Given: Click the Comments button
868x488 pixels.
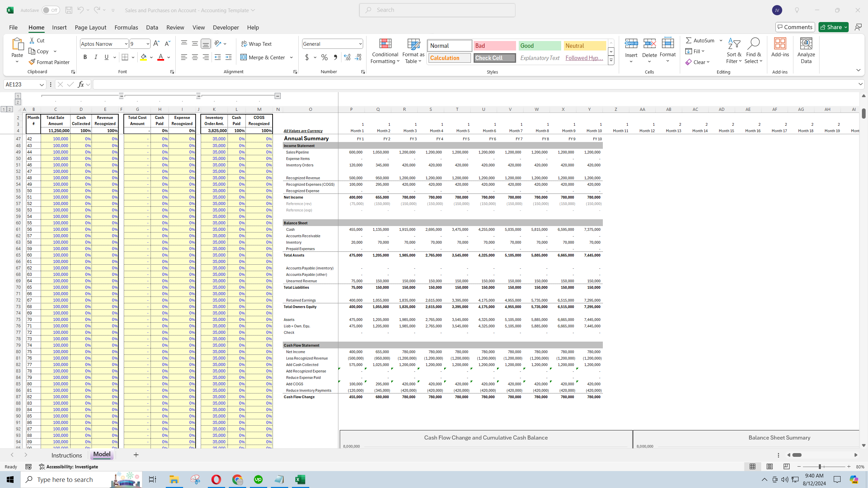Looking at the screenshot, I should click(795, 27).
